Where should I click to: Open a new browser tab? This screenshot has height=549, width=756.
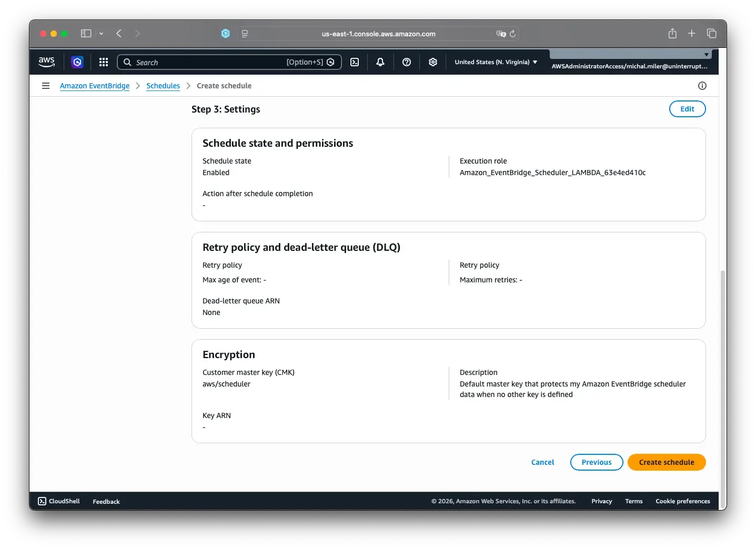[x=692, y=34]
